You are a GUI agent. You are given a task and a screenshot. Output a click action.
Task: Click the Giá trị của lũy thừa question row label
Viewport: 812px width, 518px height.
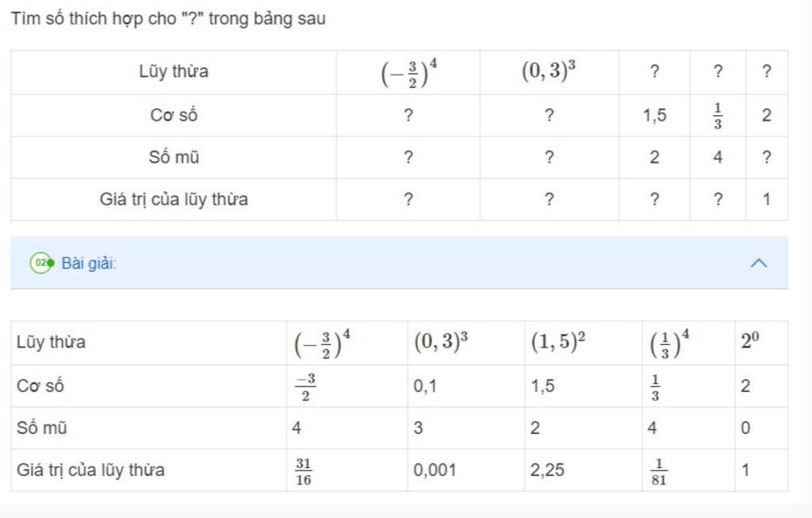[x=174, y=199]
